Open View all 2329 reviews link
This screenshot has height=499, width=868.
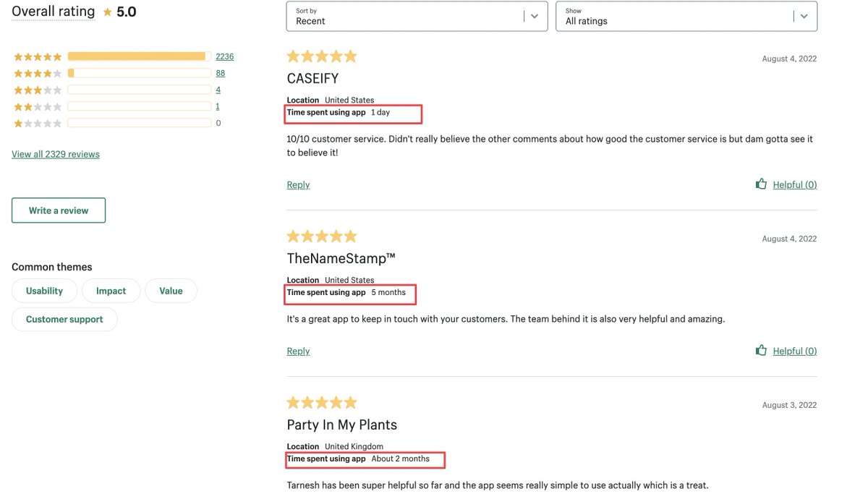(x=56, y=154)
